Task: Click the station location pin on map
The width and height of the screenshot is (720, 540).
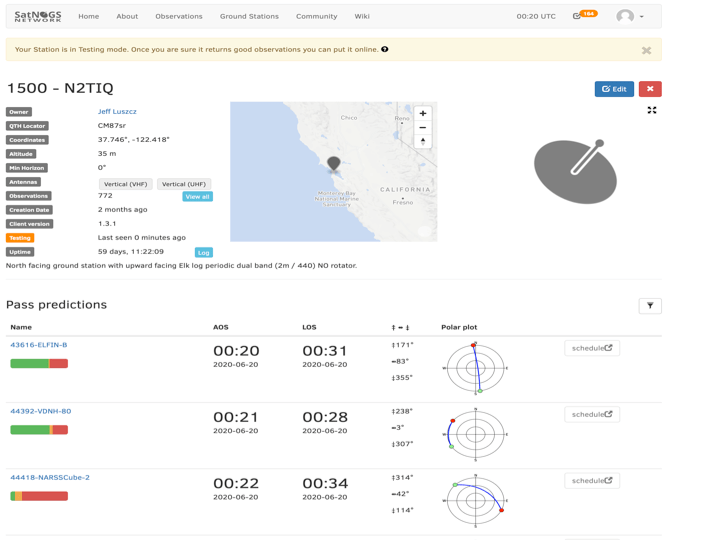Action: tap(334, 163)
